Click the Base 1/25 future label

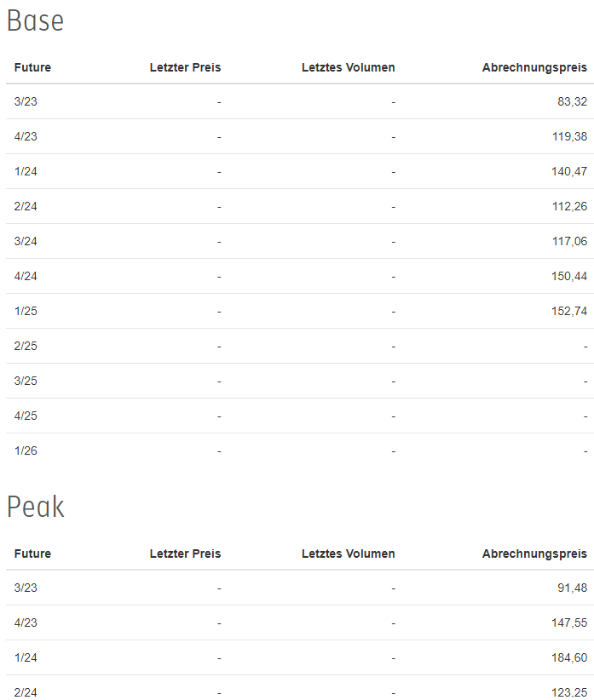coord(26,311)
